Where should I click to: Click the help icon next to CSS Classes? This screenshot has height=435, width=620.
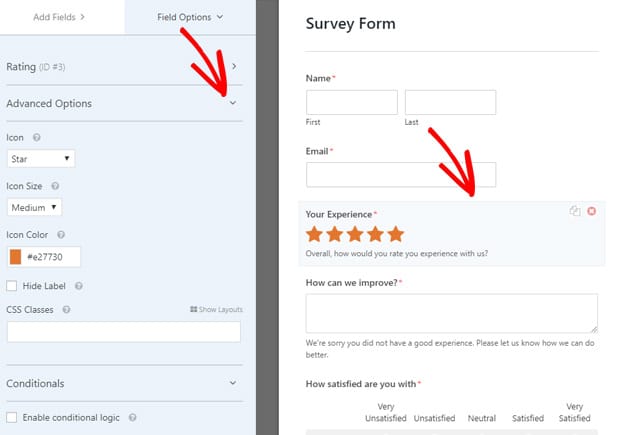[x=66, y=310]
